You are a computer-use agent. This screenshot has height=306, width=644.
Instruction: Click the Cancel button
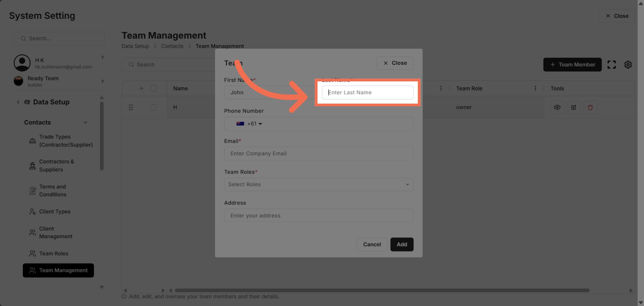pyautogui.click(x=372, y=244)
